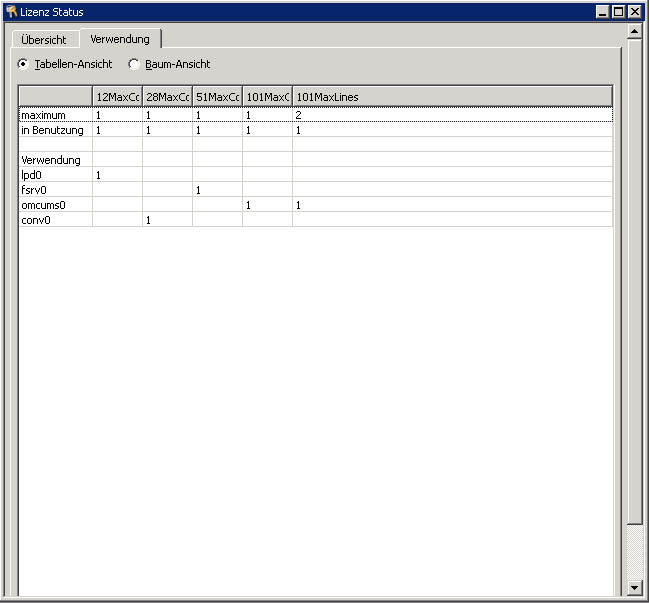Viewport: 649px width, 603px height.
Task: Click the 28MaxCo column header
Action: pyautogui.click(x=167, y=97)
